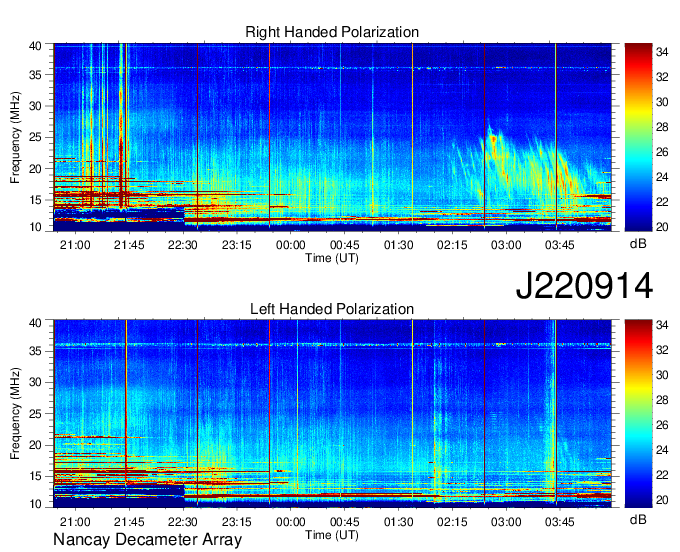Click the "Frequency (MHz)" label of the top plot
This screenshot has height=552, width=680.
point(15,137)
